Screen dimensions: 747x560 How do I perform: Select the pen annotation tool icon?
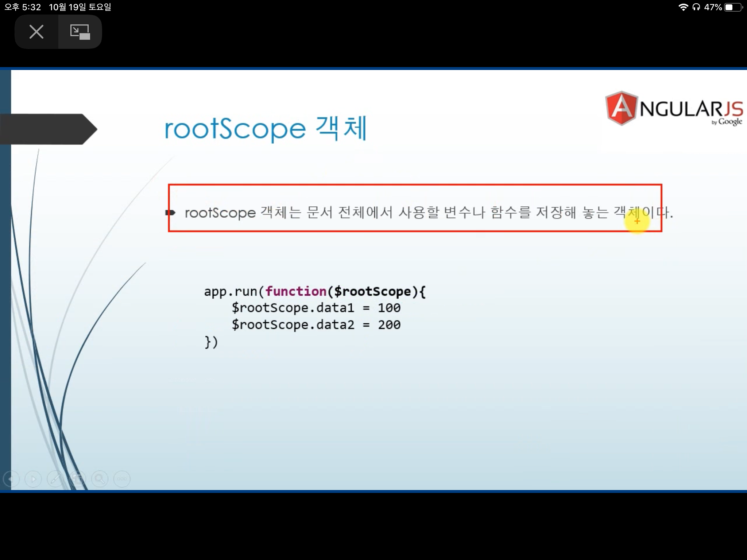pos(55,479)
